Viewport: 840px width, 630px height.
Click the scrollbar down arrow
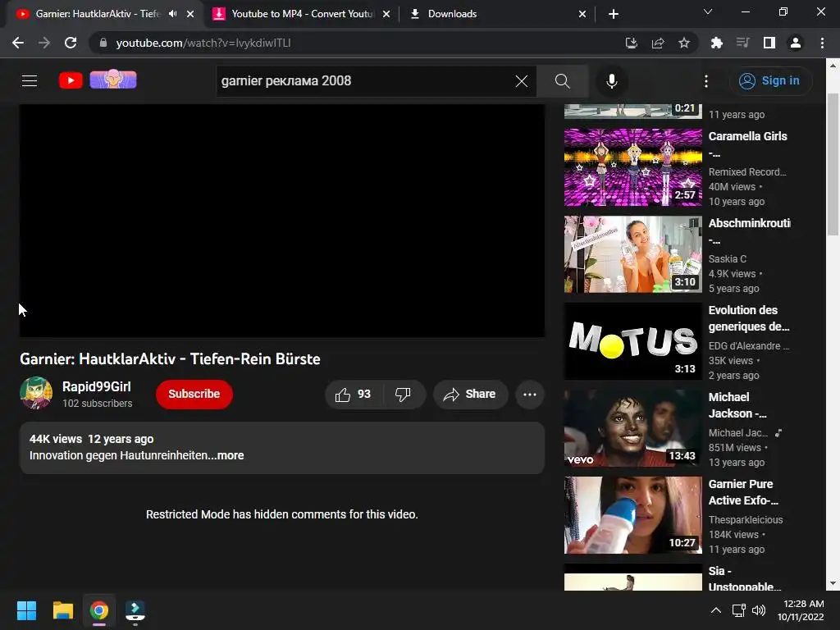[833, 584]
